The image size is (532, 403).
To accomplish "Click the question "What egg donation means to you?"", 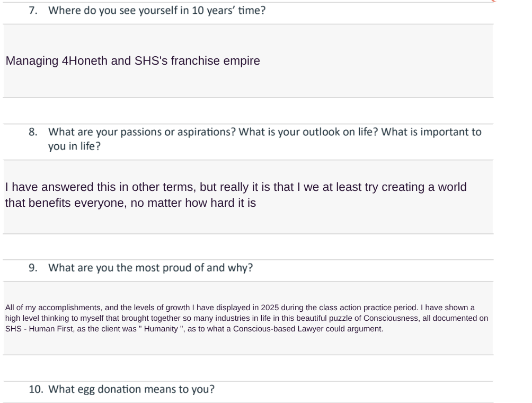I will pos(131,389).
